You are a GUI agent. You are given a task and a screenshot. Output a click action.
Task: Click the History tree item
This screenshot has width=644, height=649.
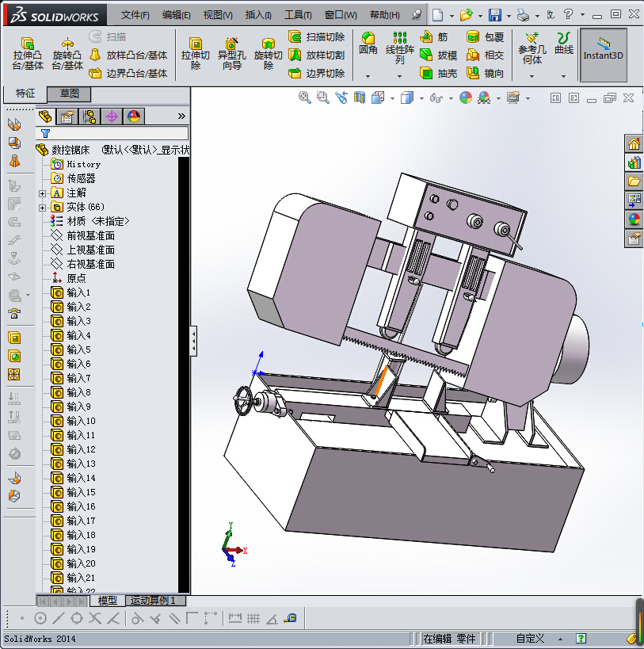76,164
